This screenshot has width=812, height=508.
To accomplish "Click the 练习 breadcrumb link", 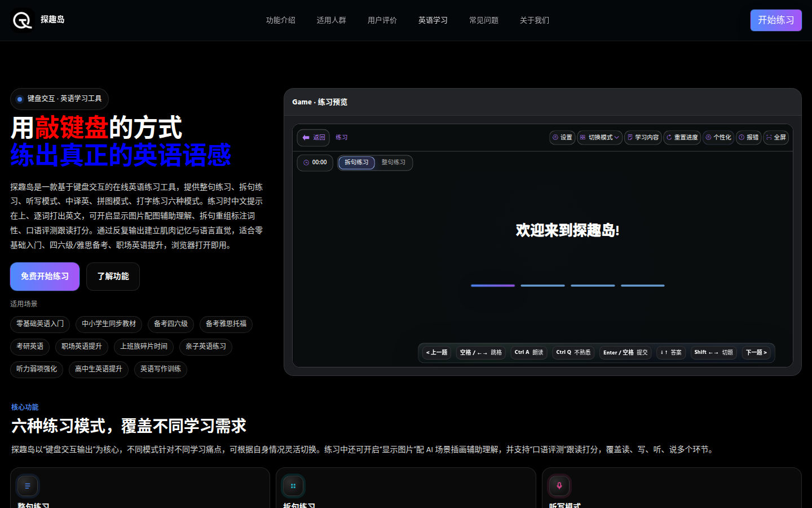I will pyautogui.click(x=342, y=138).
